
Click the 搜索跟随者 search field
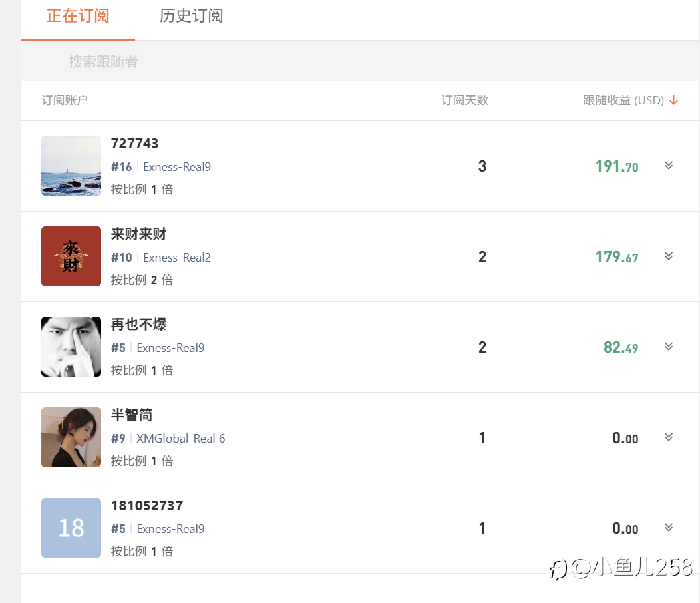pos(103,61)
